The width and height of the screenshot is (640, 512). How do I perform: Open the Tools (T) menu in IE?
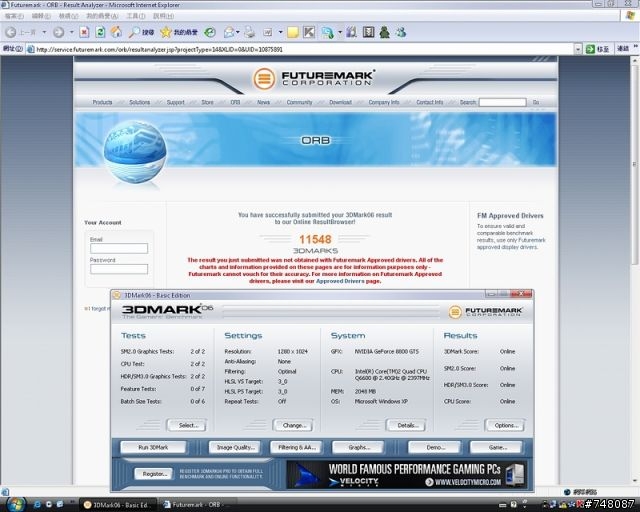(136, 16)
